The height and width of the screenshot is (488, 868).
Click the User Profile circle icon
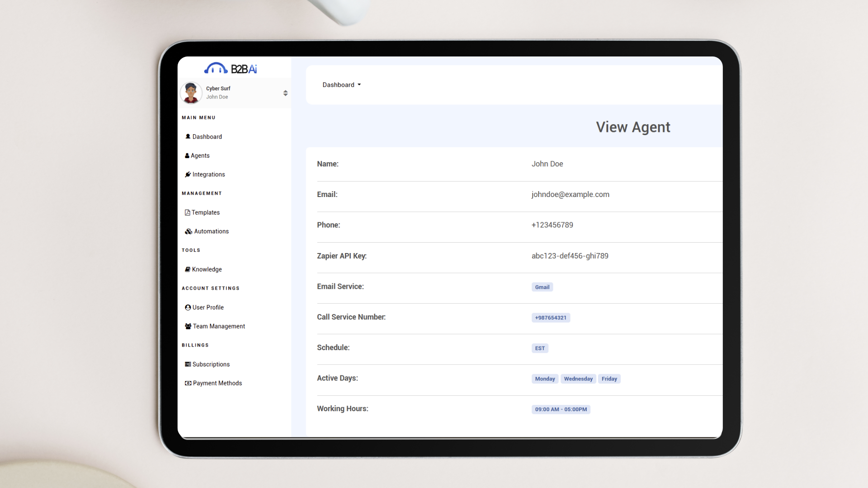188,307
